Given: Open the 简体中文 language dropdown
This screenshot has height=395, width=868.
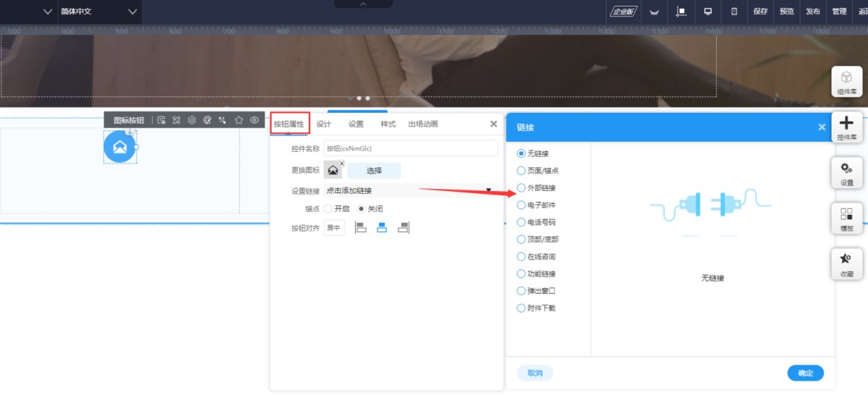Looking at the screenshot, I should pos(98,12).
